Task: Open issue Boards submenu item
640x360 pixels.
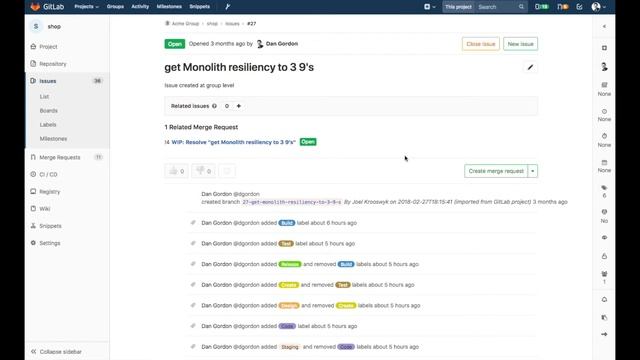Action: (49, 111)
